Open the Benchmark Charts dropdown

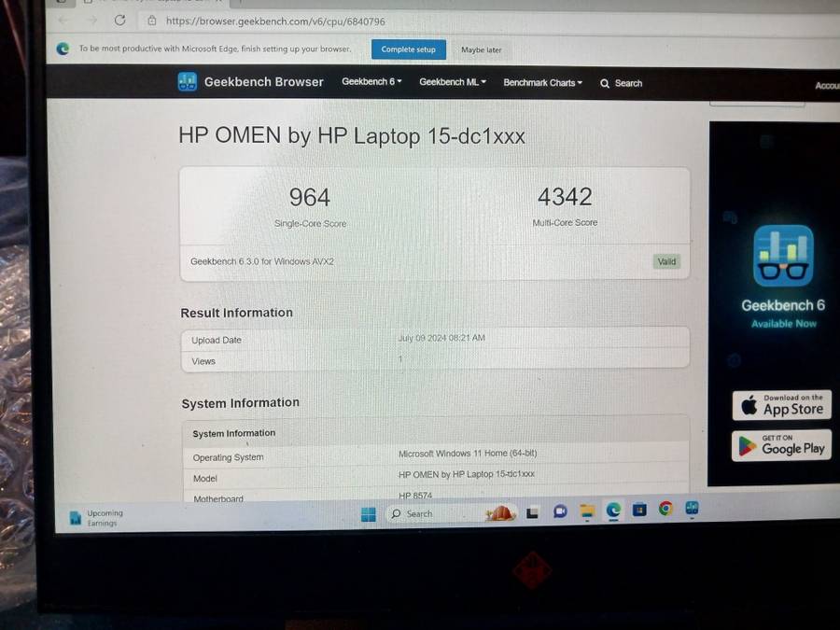click(542, 83)
